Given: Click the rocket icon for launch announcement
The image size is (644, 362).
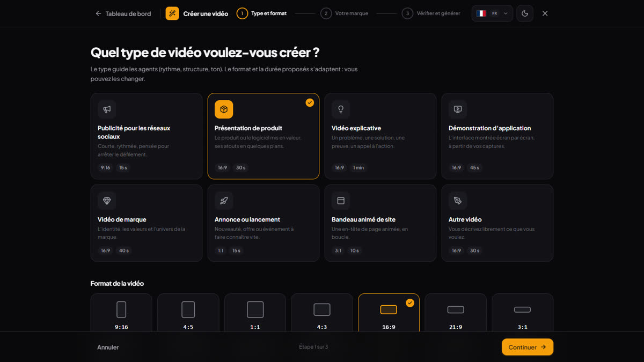Looking at the screenshot, I should 224,201.
